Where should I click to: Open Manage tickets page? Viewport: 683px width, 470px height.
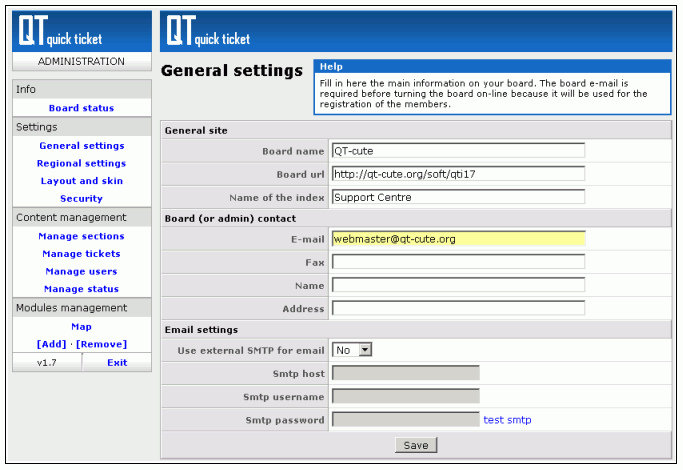click(x=81, y=254)
